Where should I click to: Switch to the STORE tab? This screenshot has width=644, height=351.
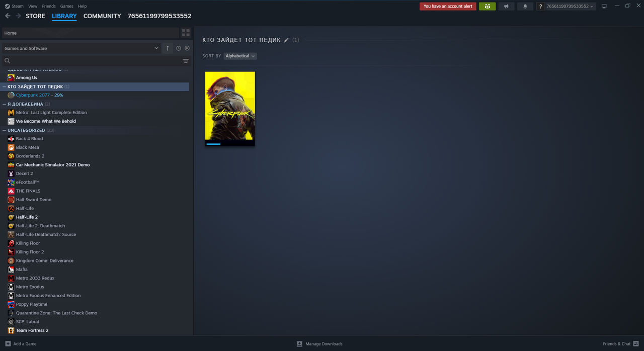pos(35,16)
